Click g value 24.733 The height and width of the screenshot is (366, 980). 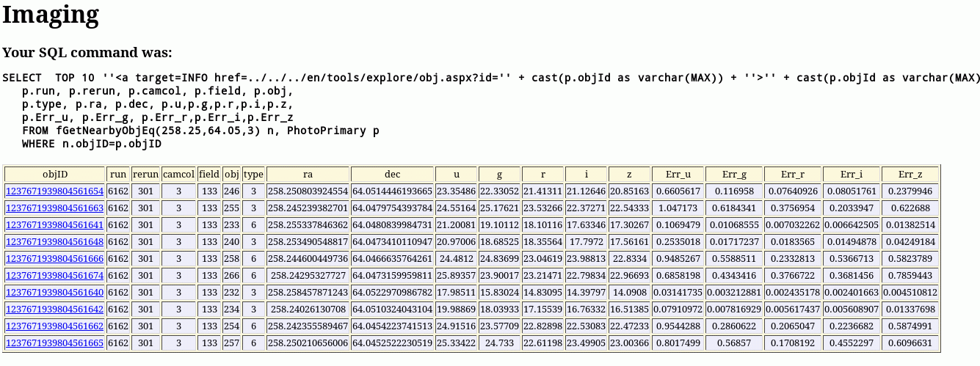click(500, 343)
